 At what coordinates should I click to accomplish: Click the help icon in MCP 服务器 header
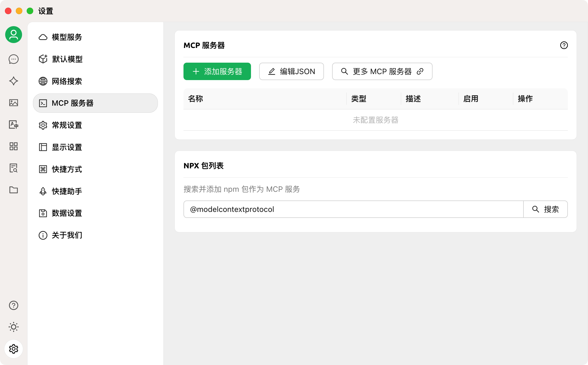(x=564, y=45)
